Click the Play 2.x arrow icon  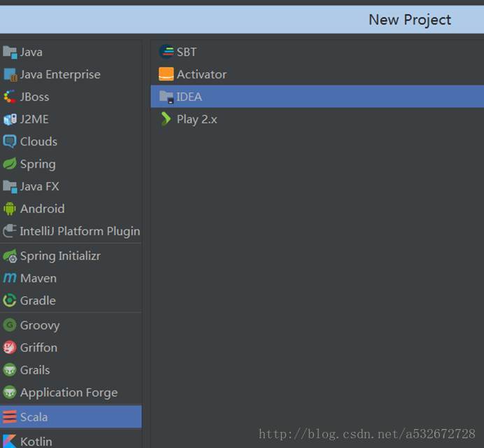(166, 119)
